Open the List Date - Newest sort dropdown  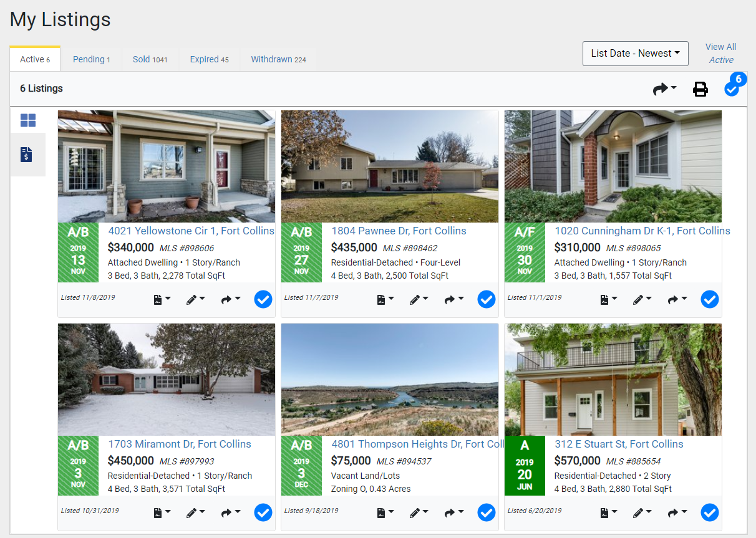(x=635, y=54)
